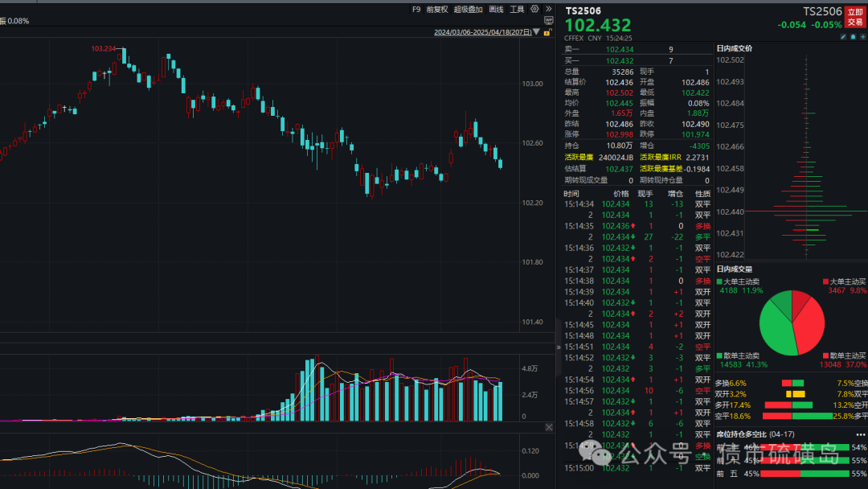Click the plus add icon under TS2506
This screenshot has height=489, width=868.
862,37
